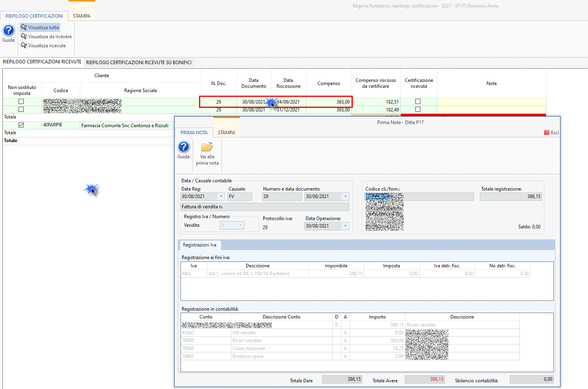588x389 pixels.
Task: Open Guida help in the Prima Nota window
Action: point(184,150)
